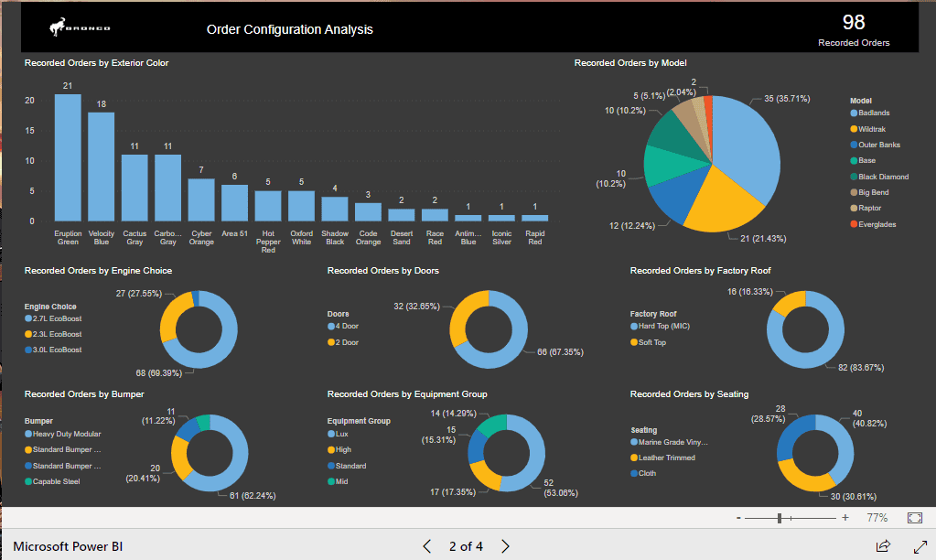This screenshot has height=560, width=936.
Task: Click the 98 Recorded Orders card
Action: 854,29
